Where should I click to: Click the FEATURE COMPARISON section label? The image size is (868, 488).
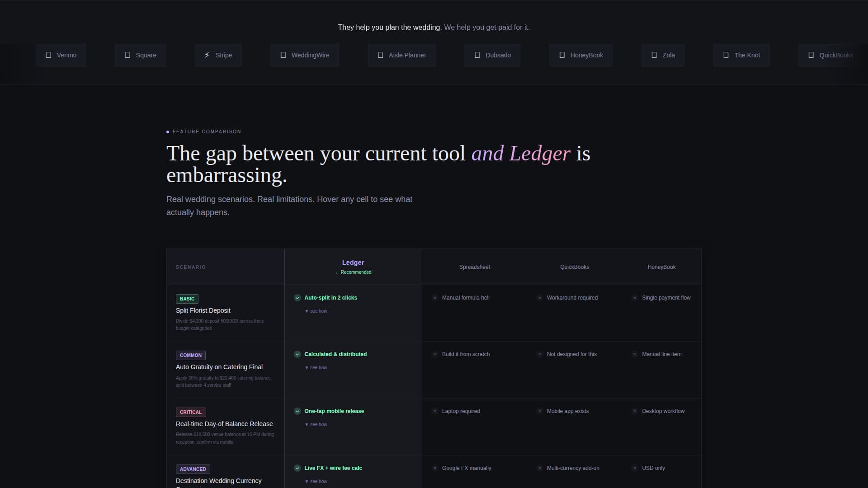204,131
